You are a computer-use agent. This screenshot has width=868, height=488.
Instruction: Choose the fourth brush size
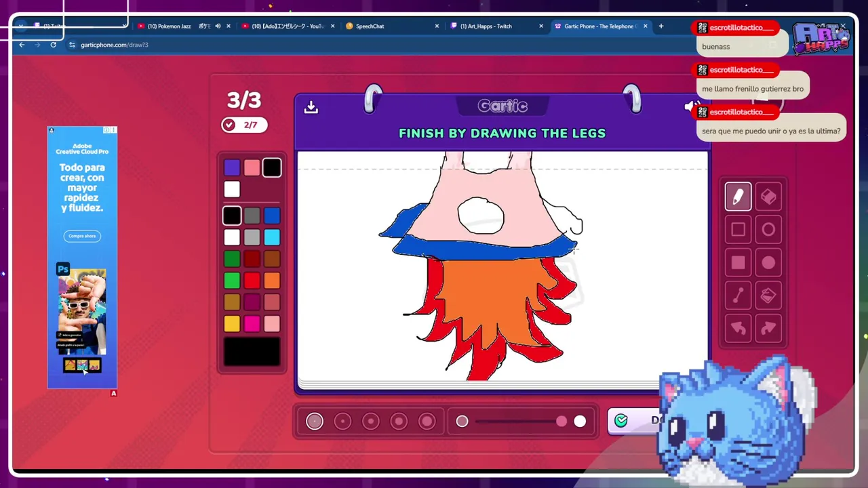(x=399, y=422)
